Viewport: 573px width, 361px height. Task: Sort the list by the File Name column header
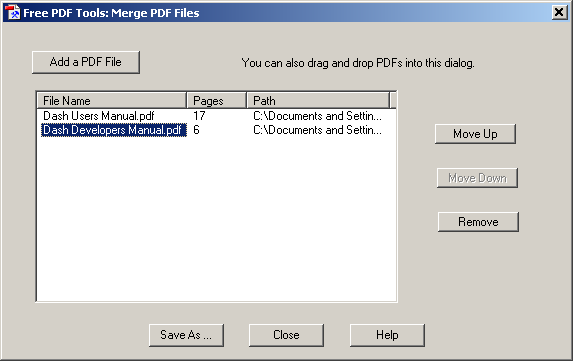(112, 100)
